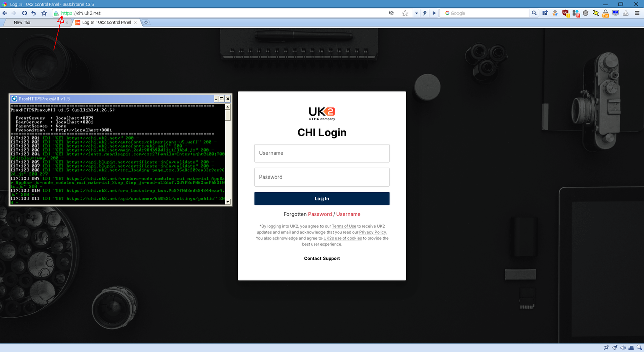Click the grey round face extension icon

coord(586,13)
